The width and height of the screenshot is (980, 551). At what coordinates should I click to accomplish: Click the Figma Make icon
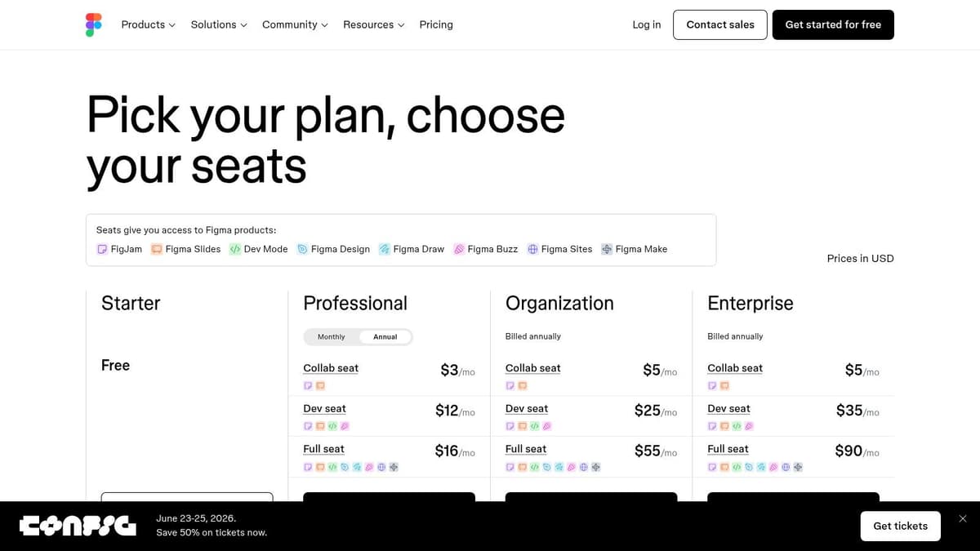[x=607, y=249]
